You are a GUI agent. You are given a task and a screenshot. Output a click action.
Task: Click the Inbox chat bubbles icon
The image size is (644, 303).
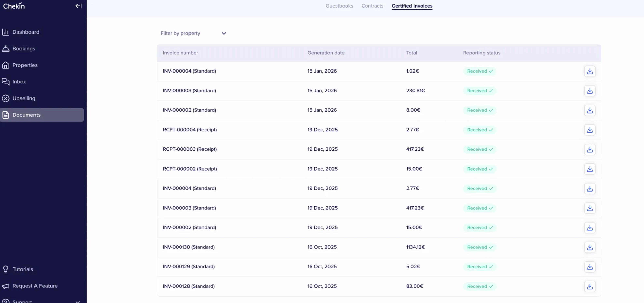point(5,82)
